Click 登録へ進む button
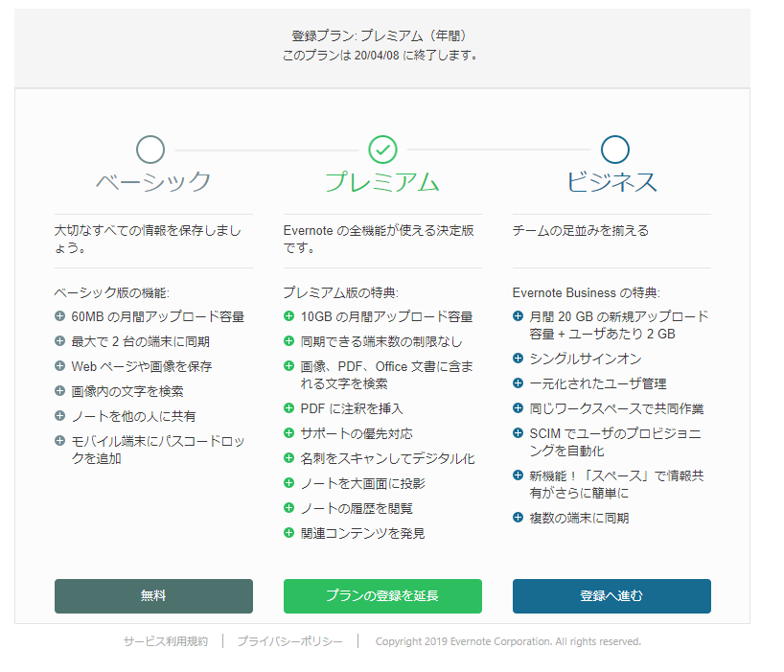The image size is (784, 672). coord(611,596)
